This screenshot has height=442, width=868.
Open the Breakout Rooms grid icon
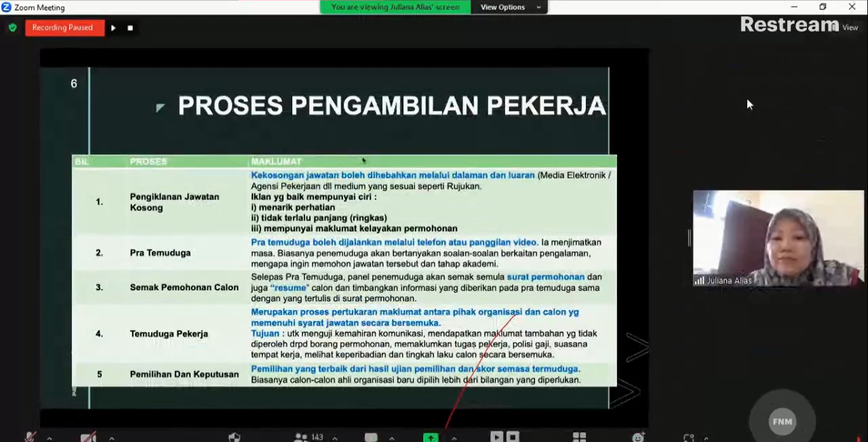[580, 437]
